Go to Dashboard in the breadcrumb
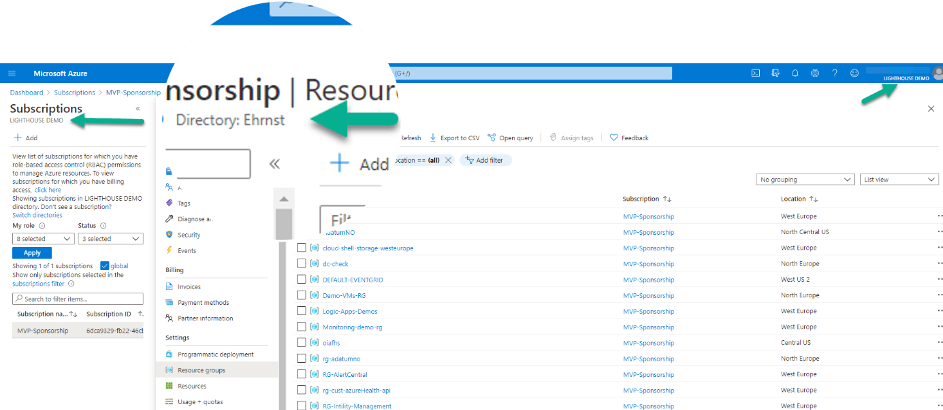The width and height of the screenshot is (943, 410). (26, 93)
